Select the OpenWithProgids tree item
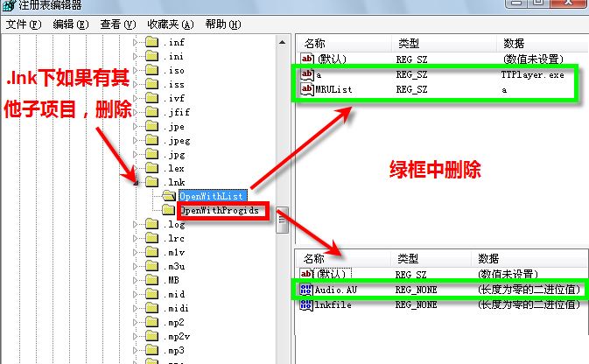The width and height of the screenshot is (589, 364). tap(220, 210)
